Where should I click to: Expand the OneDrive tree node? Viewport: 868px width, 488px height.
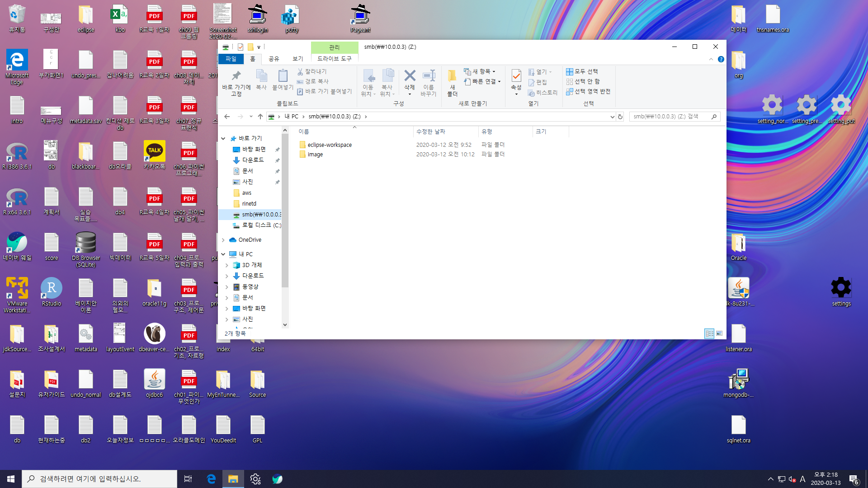[x=223, y=240]
